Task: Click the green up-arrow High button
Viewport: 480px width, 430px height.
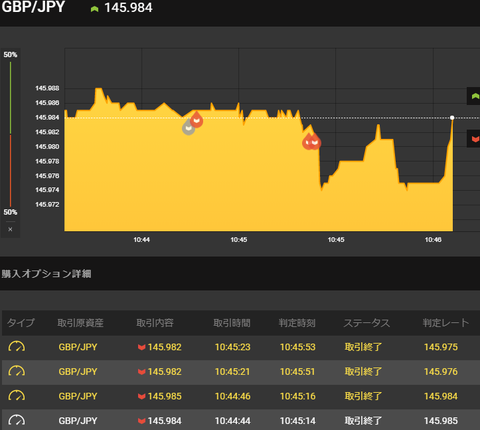Action: [474, 96]
